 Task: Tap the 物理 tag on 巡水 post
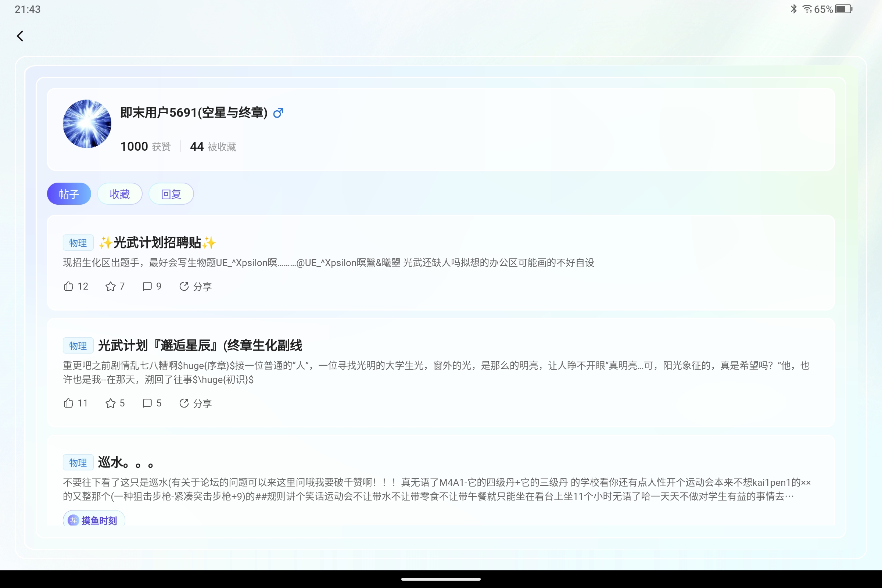[x=78, y=462]
